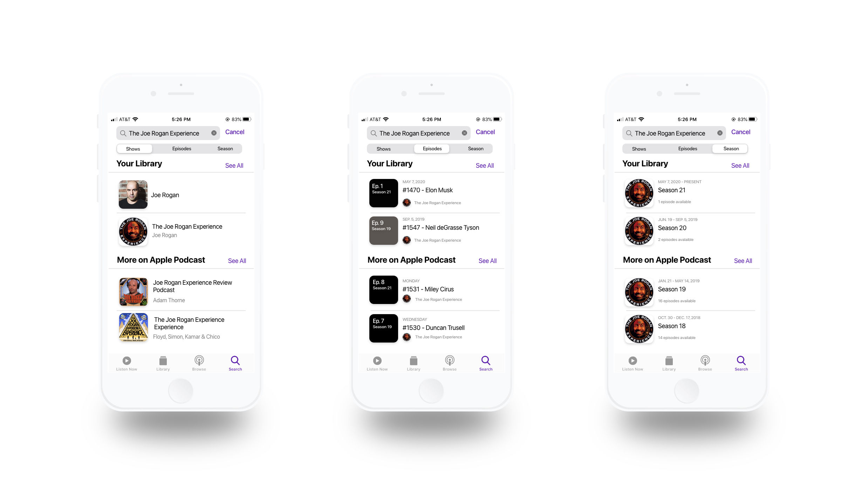Toggle Season 20 availability in library
Viewport: 868px width, 484px height.
tap(686, 231)
